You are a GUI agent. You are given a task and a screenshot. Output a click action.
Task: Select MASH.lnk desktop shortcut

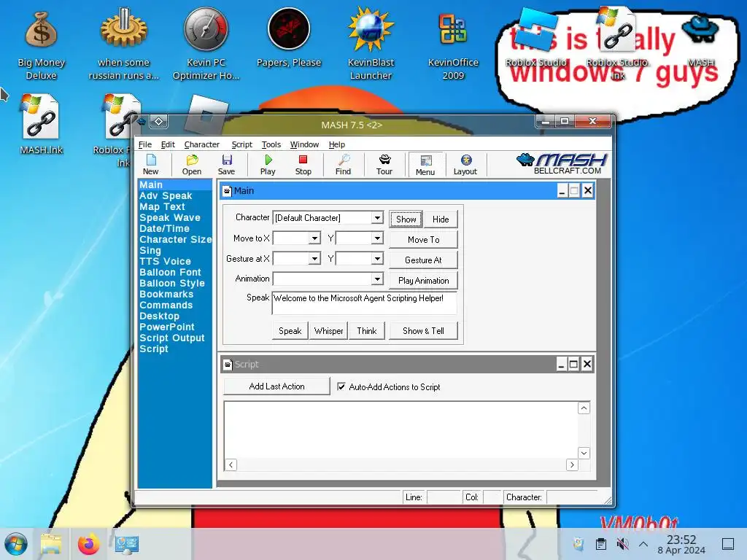pyautogui.click(x=41, y=125)
